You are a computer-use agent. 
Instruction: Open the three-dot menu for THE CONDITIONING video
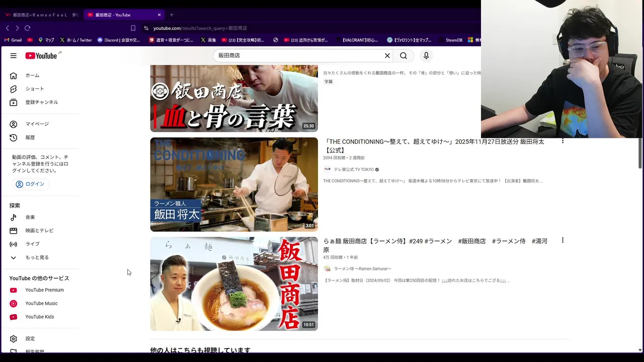562,141
